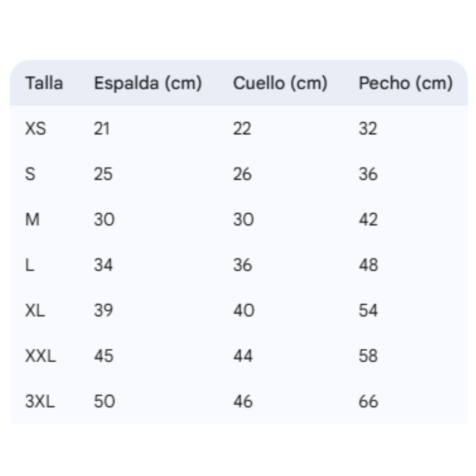Click the XXL size label

[x=40, y=356]
